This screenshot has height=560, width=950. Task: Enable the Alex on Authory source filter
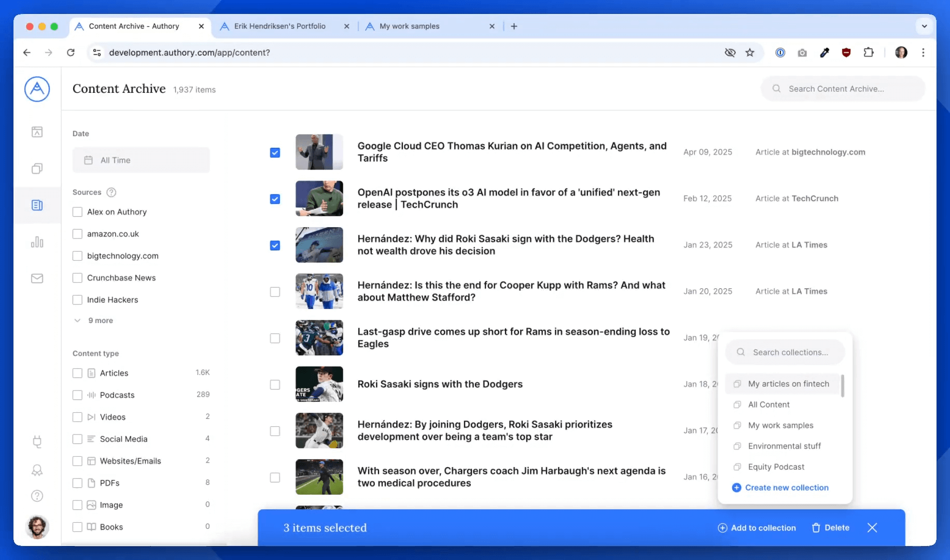77,212
